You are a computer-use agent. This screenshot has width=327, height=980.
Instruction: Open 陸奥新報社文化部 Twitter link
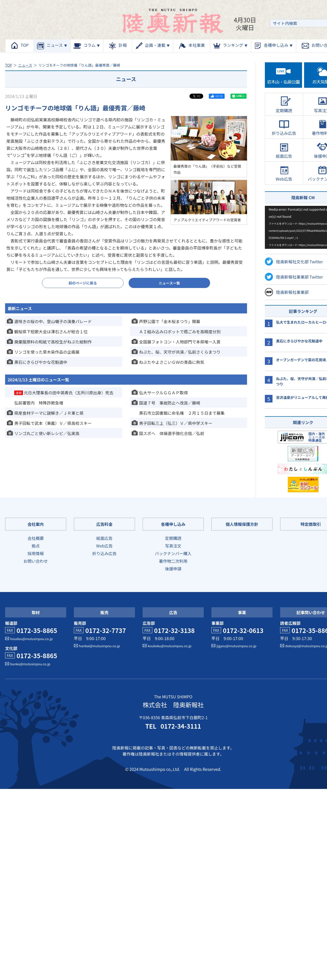click(299, 262)
